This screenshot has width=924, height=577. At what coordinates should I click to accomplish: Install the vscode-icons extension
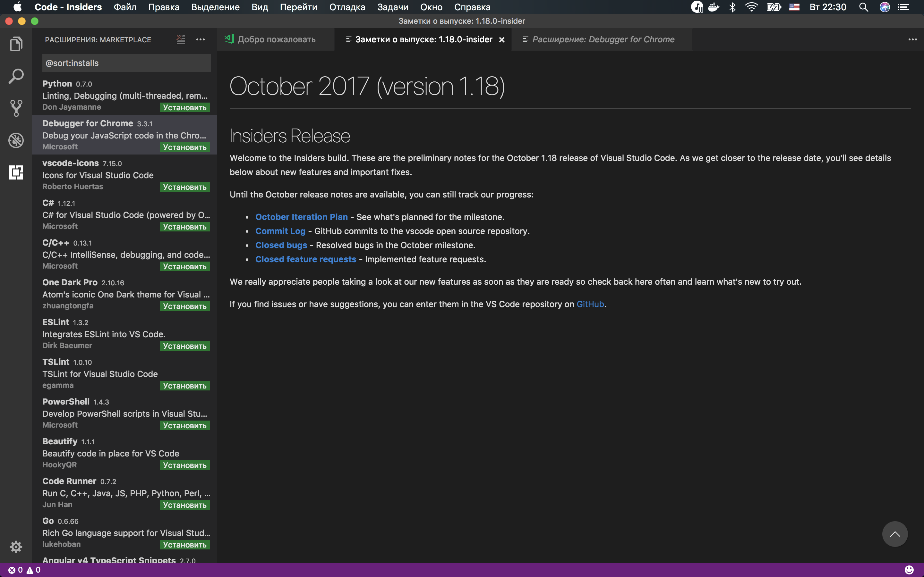pyautogui.click(x=184, y=187)
